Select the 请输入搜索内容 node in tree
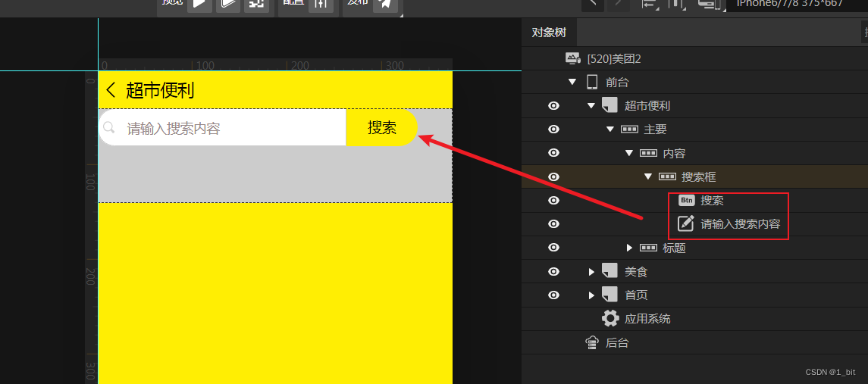The height and width of the screenshot is (384, 868). click(740, 224)
